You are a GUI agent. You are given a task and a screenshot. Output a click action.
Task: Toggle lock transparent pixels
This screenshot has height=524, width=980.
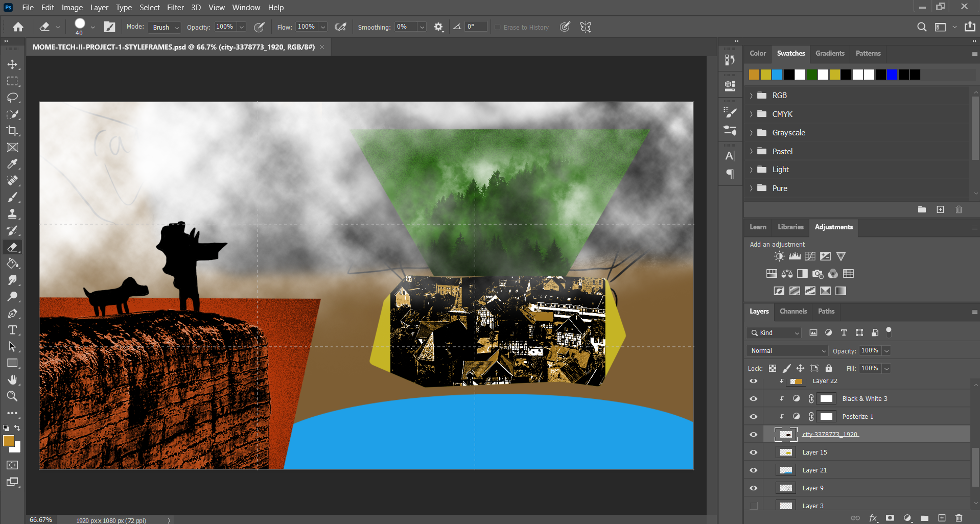point(773,368)
